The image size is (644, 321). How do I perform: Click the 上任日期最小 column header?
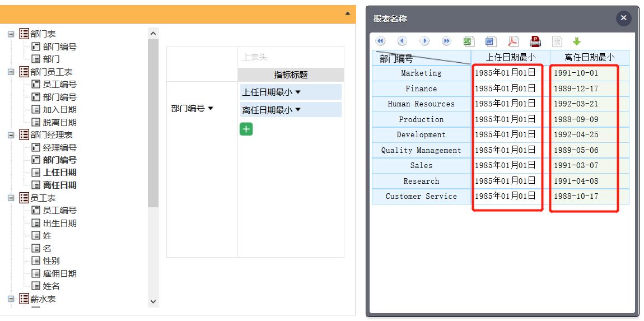(511, 58)
